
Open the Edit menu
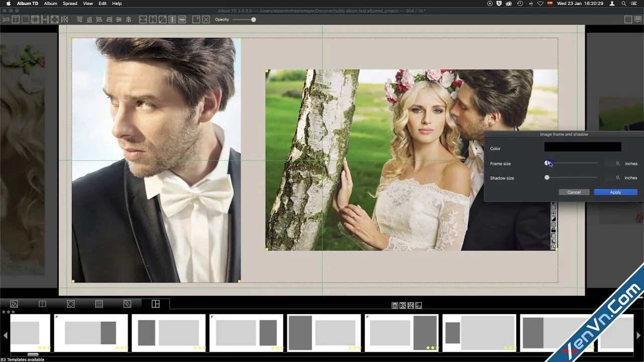[x=103, y=4]
